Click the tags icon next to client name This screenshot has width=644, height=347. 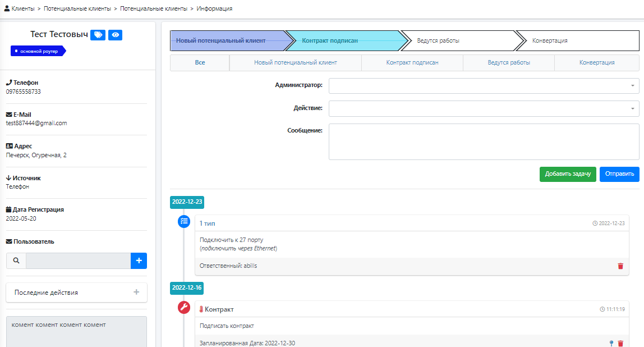click(98, 35)
